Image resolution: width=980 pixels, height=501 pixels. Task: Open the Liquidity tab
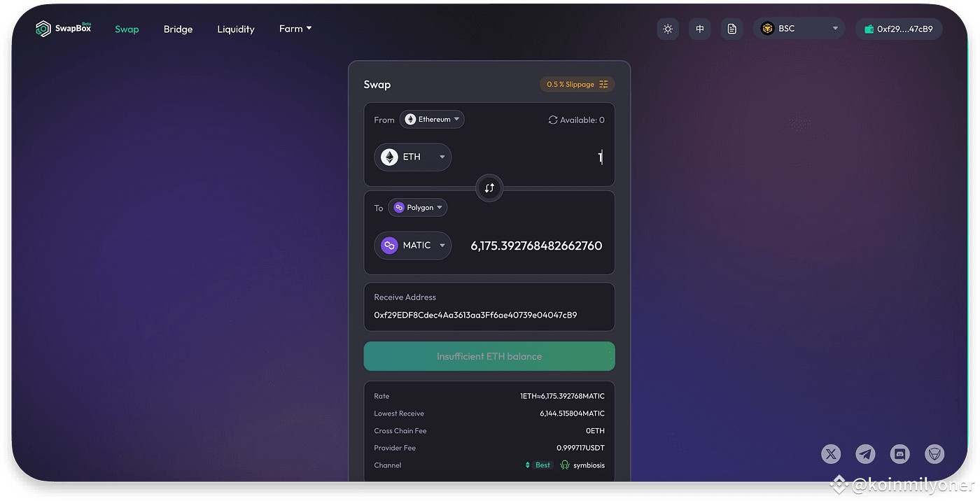[236, 29]
